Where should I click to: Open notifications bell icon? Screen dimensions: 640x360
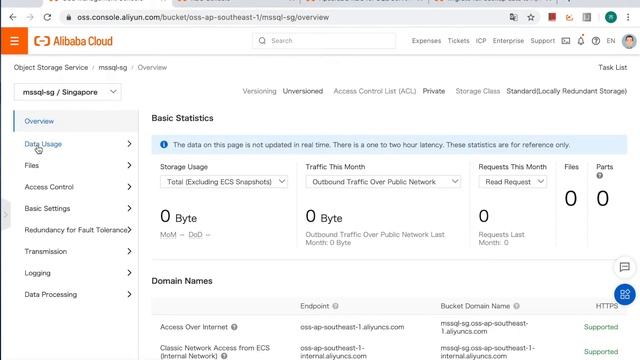[x=581, y=40]
